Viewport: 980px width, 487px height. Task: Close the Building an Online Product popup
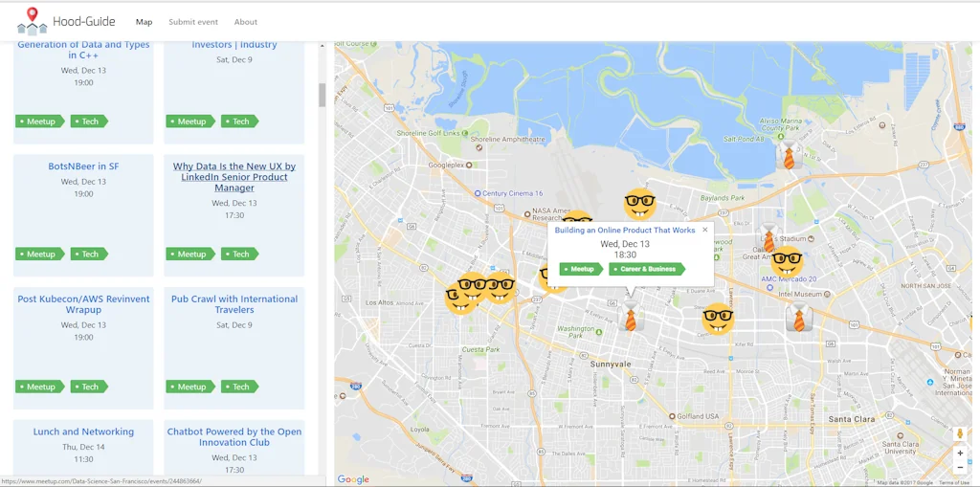pos(705,230)
